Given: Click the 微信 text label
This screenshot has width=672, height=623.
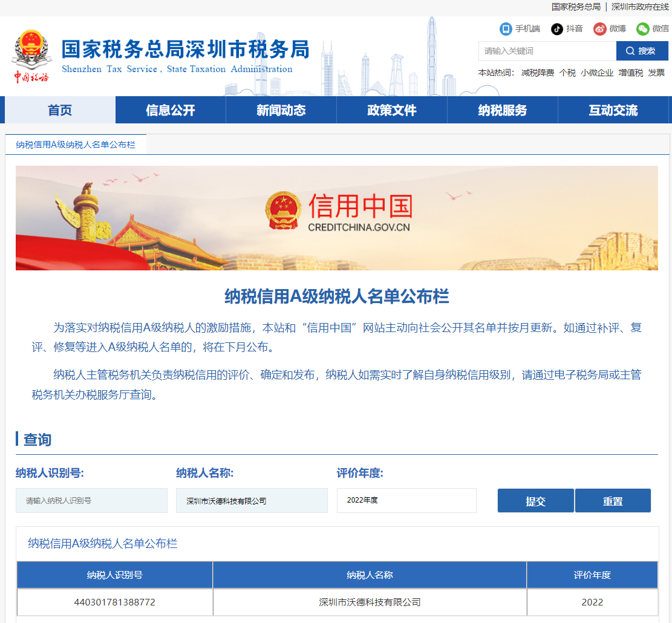Looking at the screenshot, I should pos(661,28).
